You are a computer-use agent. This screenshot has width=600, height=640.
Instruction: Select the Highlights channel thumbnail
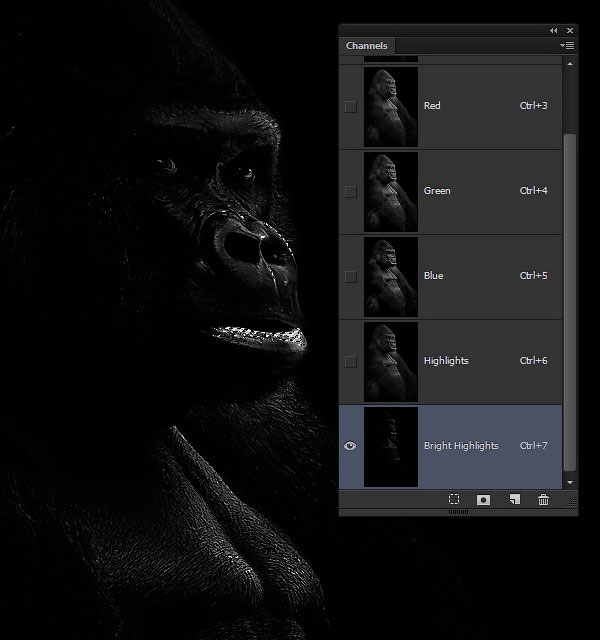[x=391, y=362]
